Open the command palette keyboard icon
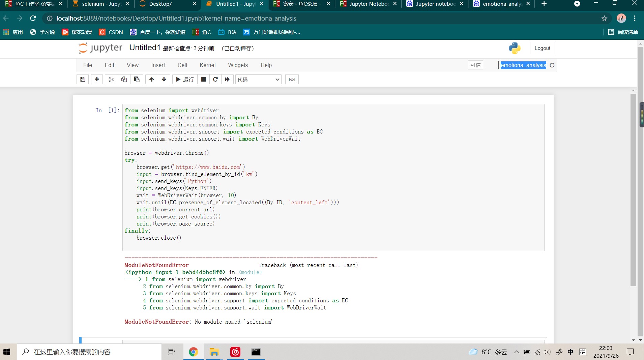Viewport: 644px width, 360px height. [292, 80]
